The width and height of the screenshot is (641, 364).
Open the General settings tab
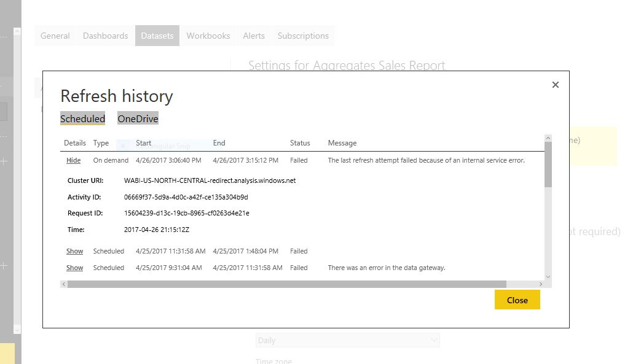[55, 36]
